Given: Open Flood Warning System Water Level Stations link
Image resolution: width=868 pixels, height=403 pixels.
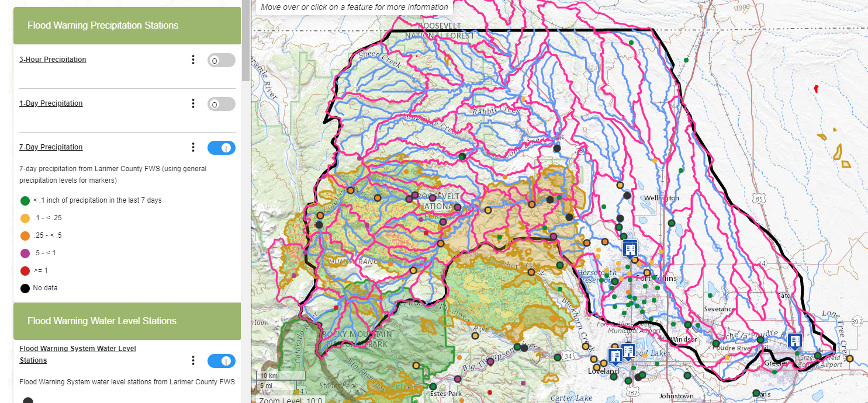Looking at the screenshot, I should click(78, 355).
